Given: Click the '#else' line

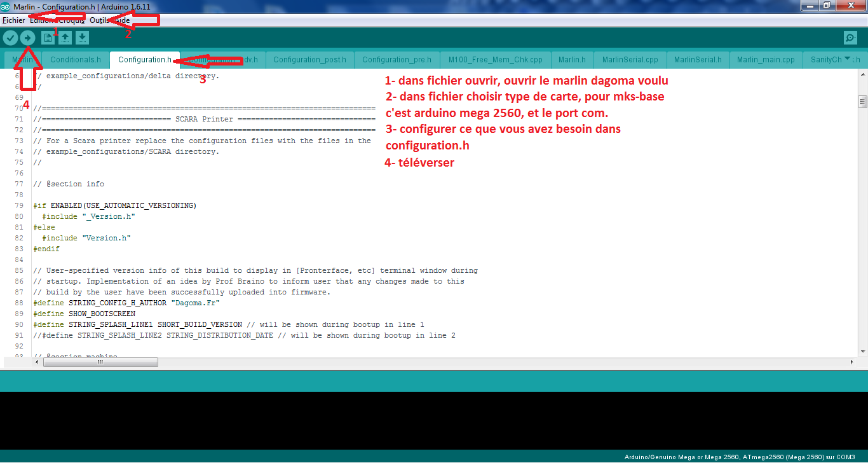Looking at the screenshot, I should point(44,227).
